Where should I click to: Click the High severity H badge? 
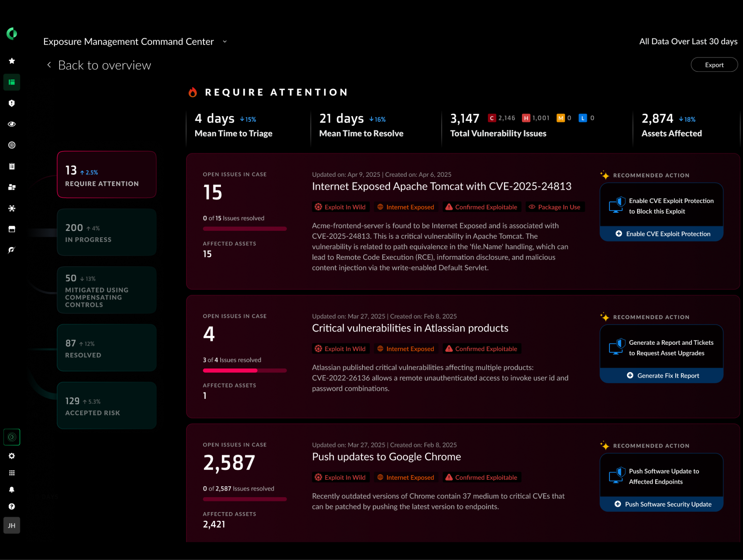coord(526,118)
